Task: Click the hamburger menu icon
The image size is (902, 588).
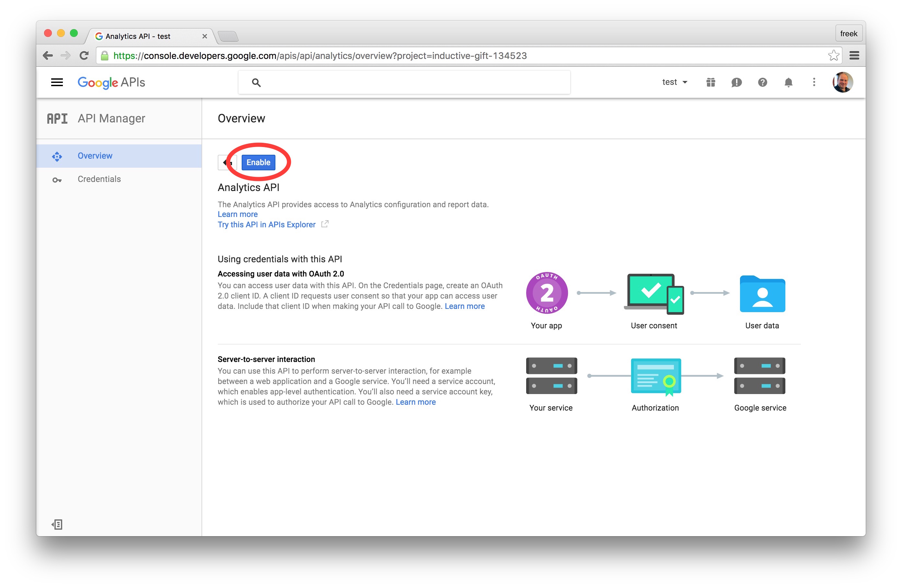Action: (x=57, y=82)
